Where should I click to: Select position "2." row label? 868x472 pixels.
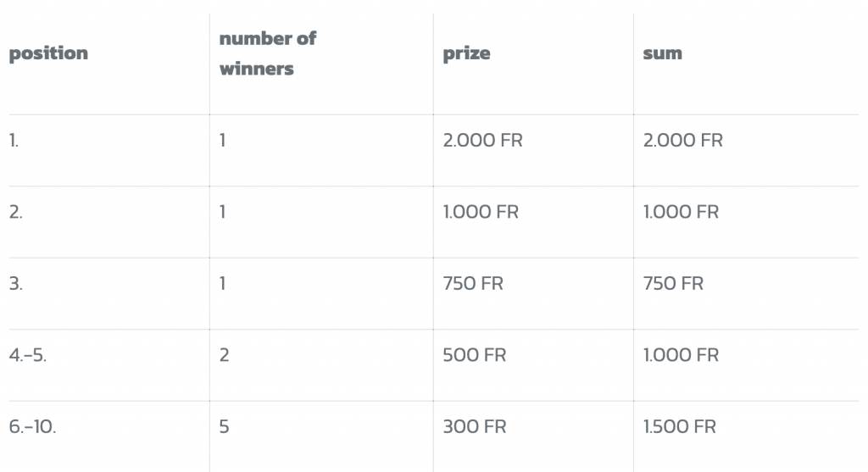(15, 212)
